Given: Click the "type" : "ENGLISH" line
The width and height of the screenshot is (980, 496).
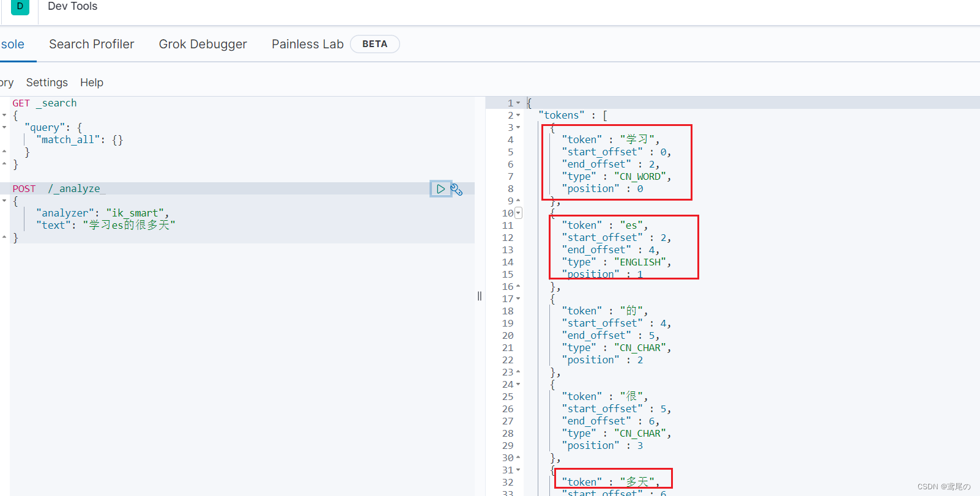Looking at the screenshot, I should click(617, 262).
